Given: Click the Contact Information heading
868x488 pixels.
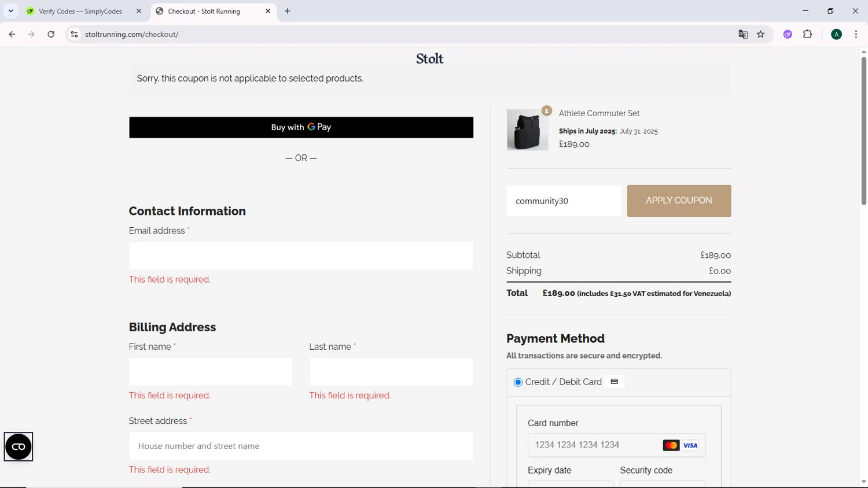Looking at the screenshot, I should pyautogui.click(x=187, y=211).
